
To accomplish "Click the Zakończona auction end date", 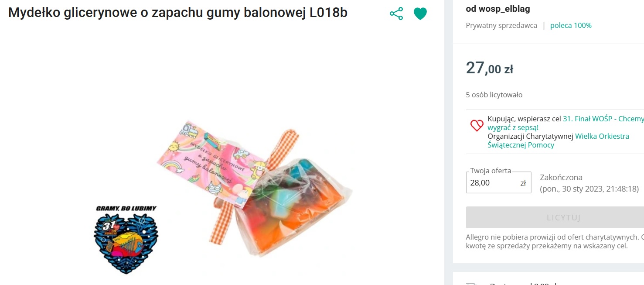I will [x=589, y=183].
